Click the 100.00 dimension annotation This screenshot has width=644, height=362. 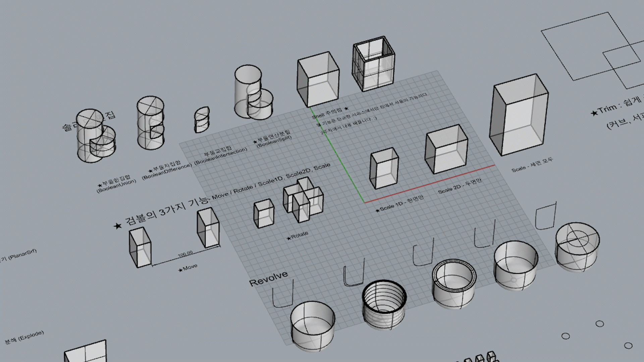point(185,254)
